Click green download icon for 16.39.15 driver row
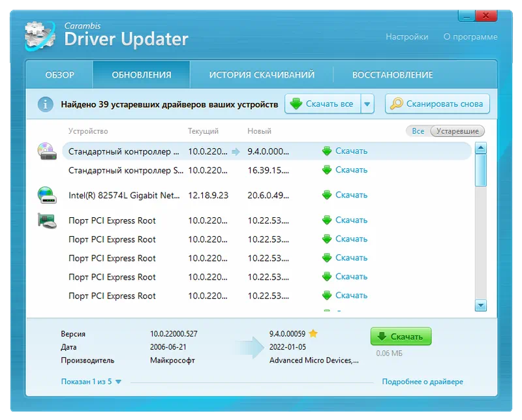This screenshot has height=420, width=522. (327, 170)
